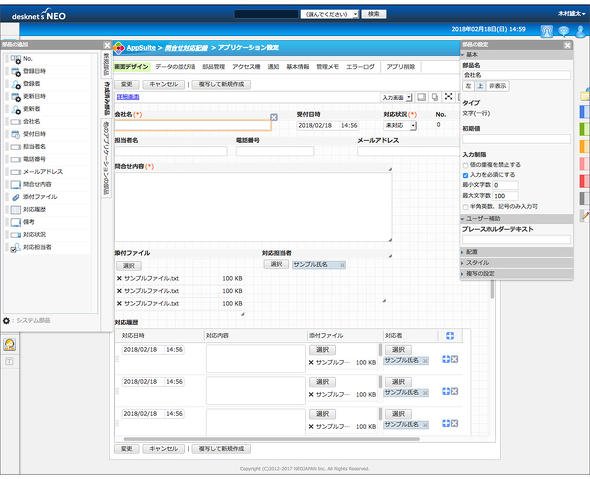The image size is (590, 479).
Task: Add a row using the table header plus icon
Action: (450, 336)
